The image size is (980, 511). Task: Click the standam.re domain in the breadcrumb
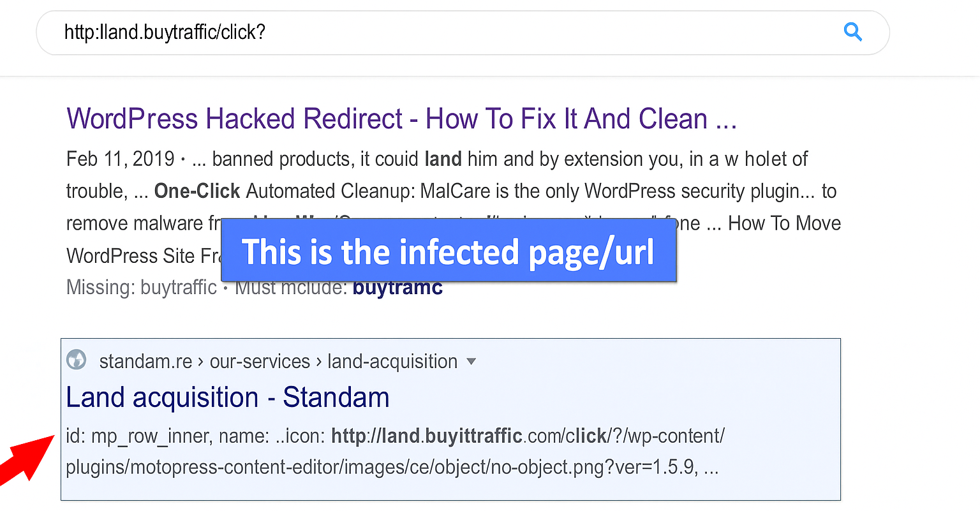coord(145,362)
